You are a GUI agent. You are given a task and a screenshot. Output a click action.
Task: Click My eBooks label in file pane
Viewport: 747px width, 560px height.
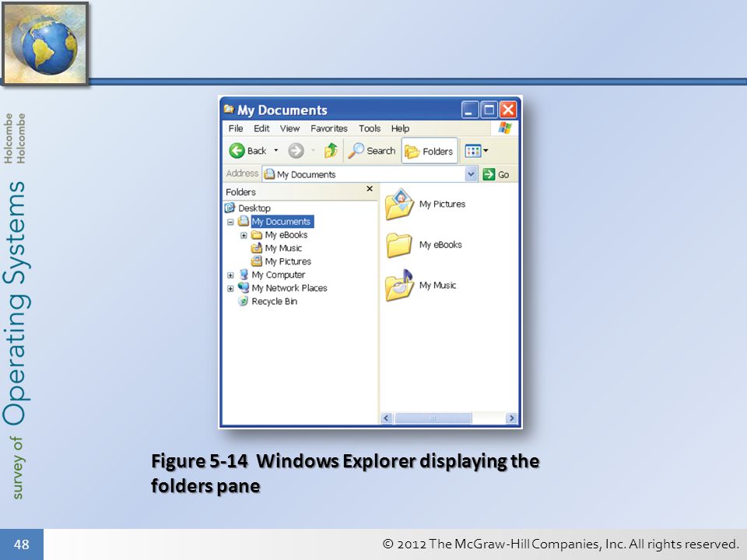[440, 245]
